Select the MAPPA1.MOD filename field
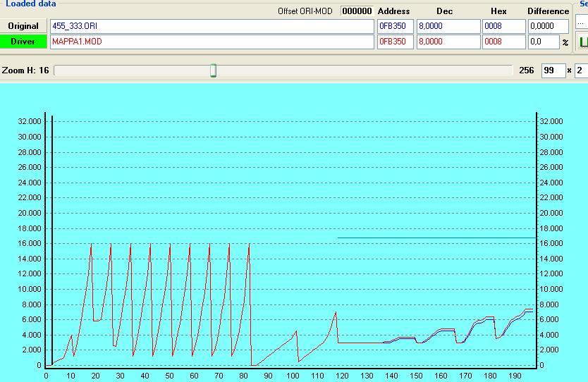 [x=212, y=42]
